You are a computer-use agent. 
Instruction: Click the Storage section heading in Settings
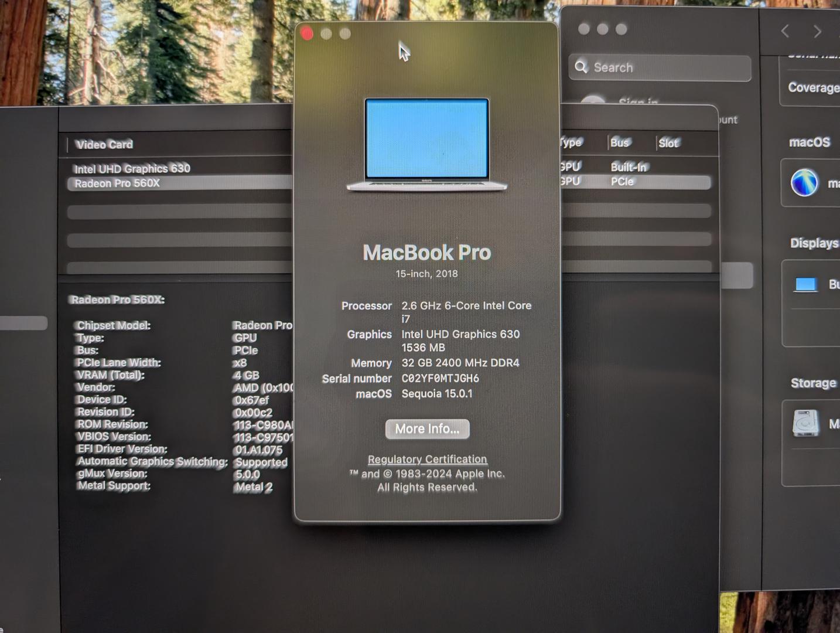(x=814, y=383)
